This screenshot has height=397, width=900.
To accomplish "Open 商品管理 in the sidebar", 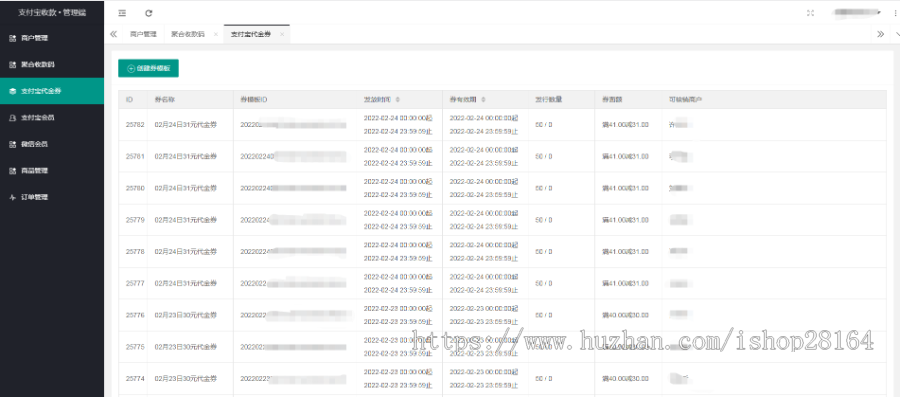I will [52, 170].
